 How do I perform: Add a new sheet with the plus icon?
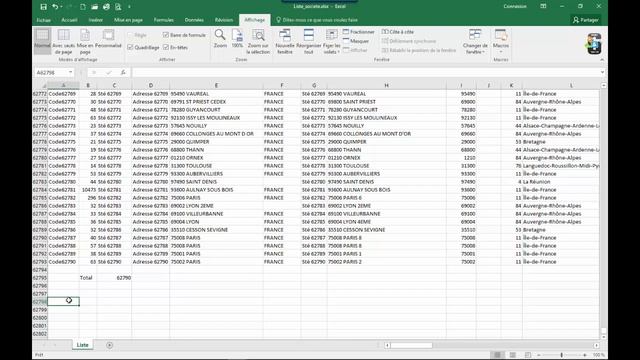coord(109,345)
